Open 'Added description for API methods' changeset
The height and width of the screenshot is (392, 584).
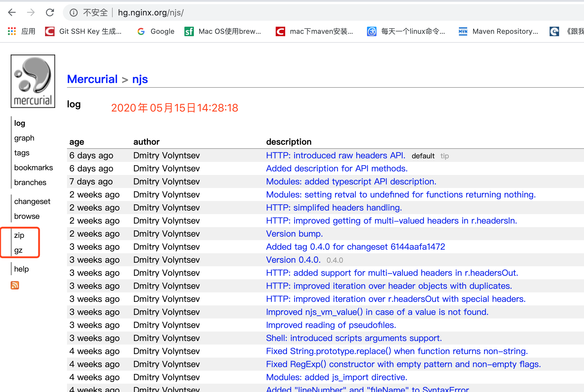coord(337,168)
